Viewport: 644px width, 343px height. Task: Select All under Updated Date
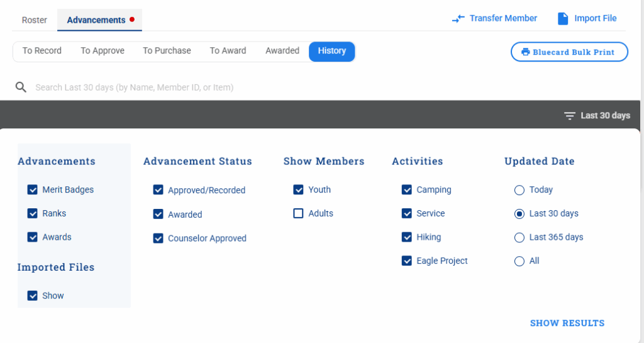519,261
